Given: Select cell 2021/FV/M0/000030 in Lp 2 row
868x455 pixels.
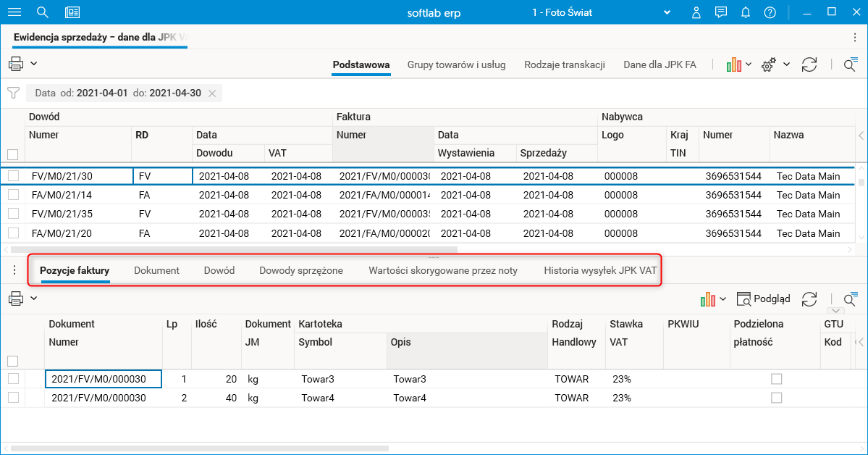Looking at the screenshot, I should [103, 398].
